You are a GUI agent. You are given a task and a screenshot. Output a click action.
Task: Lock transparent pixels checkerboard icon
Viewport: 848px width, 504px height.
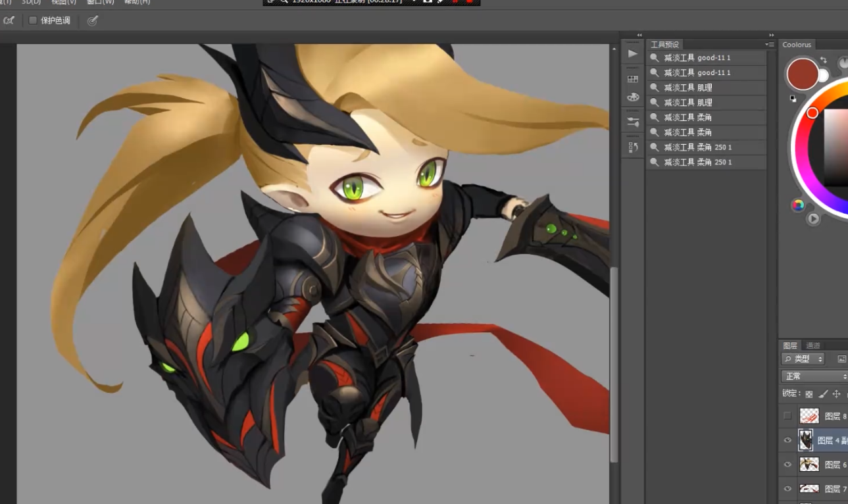click(x=809, y=394)
